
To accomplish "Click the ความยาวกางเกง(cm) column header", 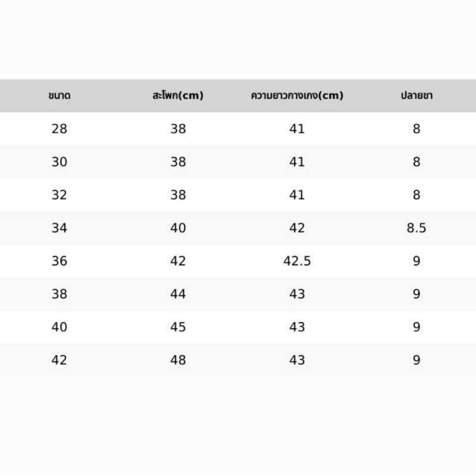I will point(297,95).
